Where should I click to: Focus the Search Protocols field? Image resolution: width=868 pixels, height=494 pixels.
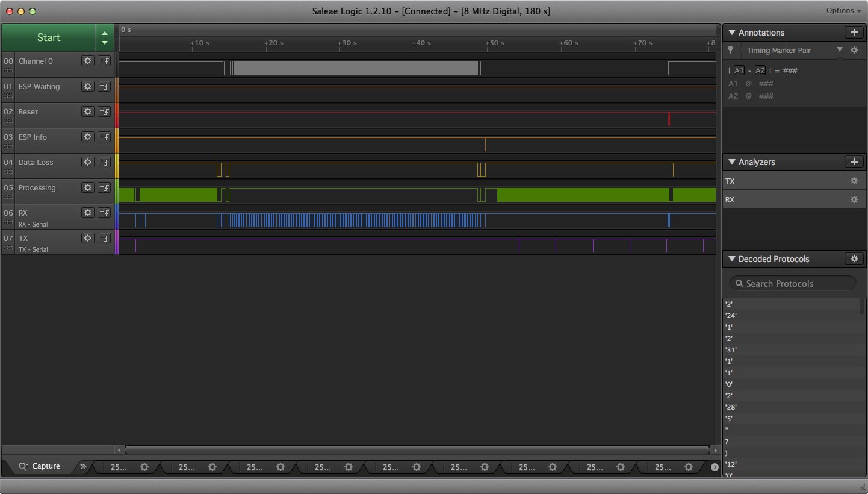pos(793,283)
